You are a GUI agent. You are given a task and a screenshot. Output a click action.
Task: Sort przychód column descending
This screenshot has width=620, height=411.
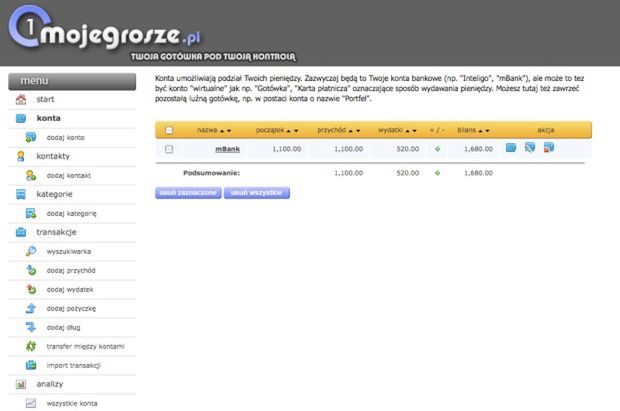coord(358,131)
